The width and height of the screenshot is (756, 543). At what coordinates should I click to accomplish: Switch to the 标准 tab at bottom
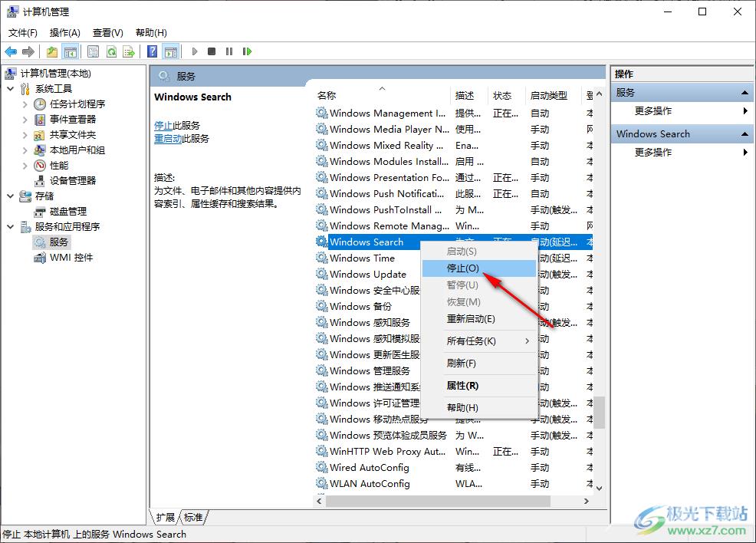point(193,518)
